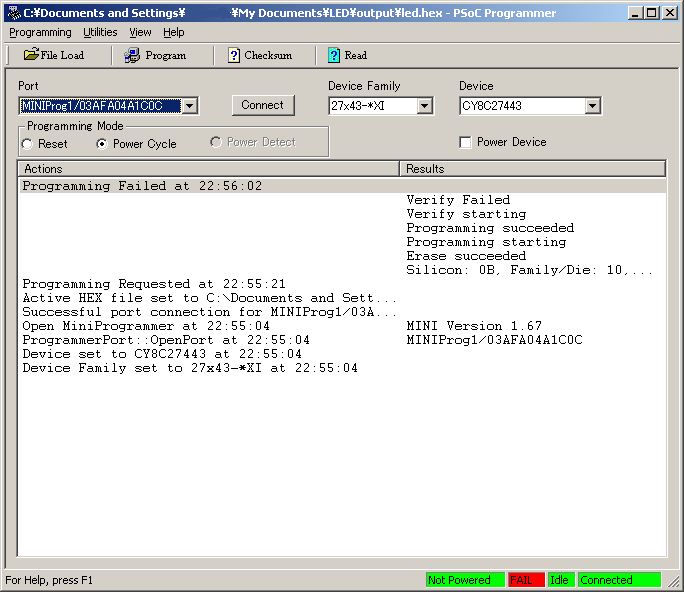This screenshot has height=592, width=684.
Task: Select the Reset programming mode
Action: coord(27,144)
